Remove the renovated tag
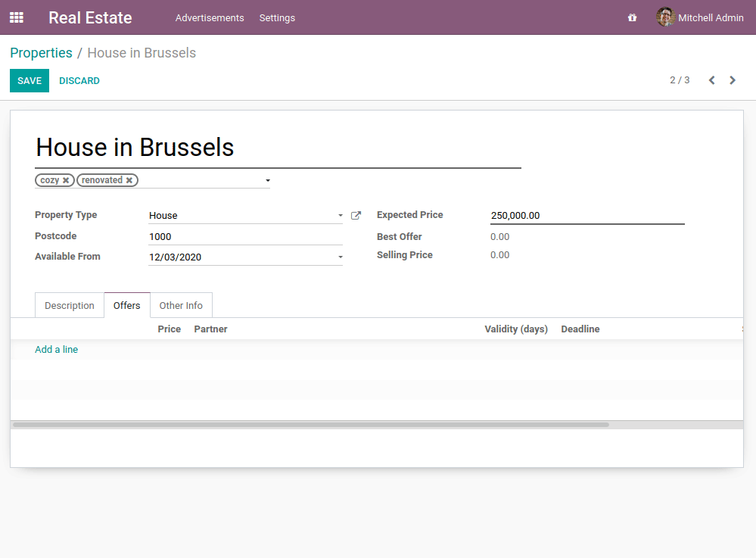The width and height of the screenshot is (756, 558). click(129, 180)
